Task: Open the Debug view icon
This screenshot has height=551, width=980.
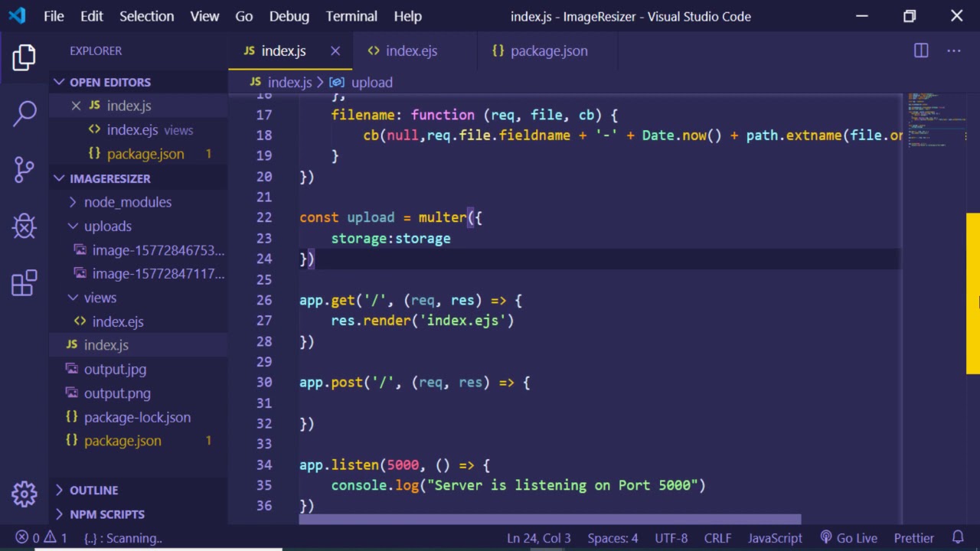Action: (24, 226)
